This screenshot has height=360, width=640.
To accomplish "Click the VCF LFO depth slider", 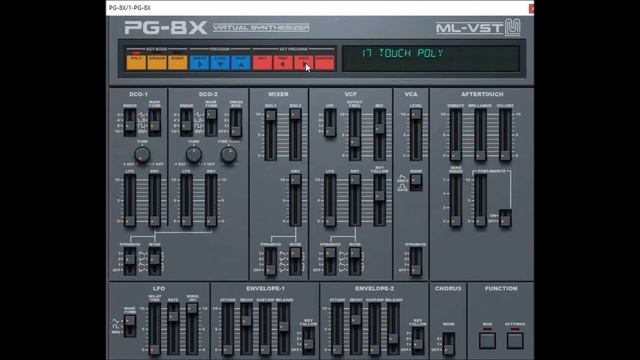I will 330,200.
